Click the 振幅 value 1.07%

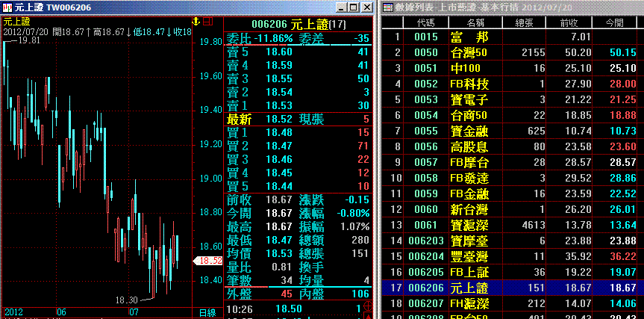point(355,227)
